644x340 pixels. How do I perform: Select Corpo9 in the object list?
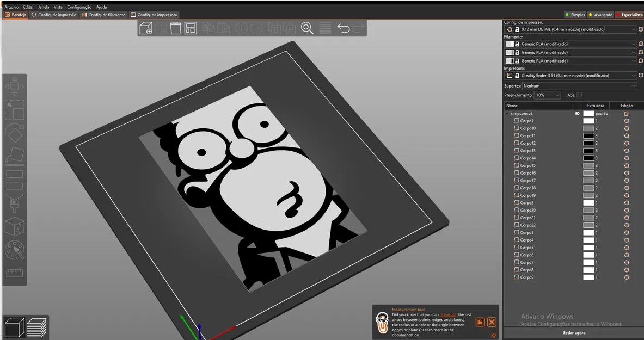(527, 277)
